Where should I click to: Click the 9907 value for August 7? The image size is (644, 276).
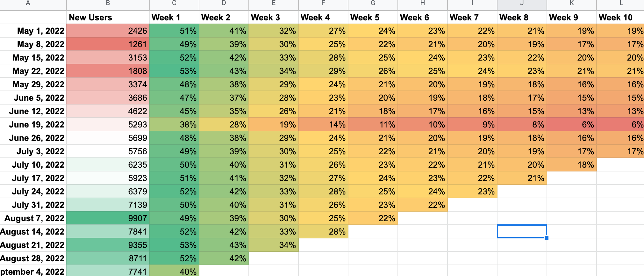tap(108, 218)
